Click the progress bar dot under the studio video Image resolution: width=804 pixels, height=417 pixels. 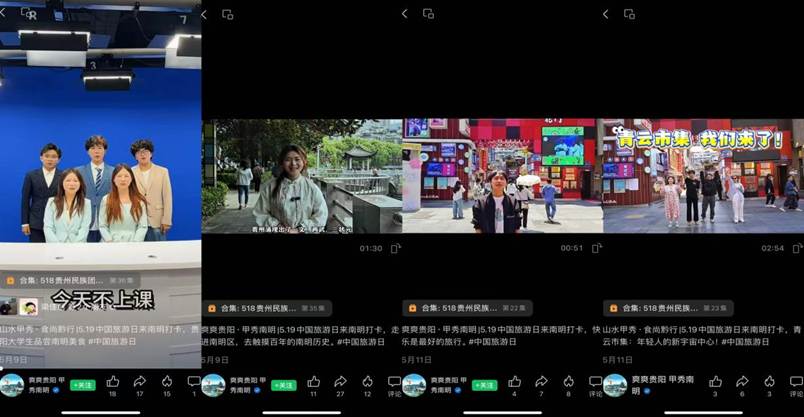(2, 368)
